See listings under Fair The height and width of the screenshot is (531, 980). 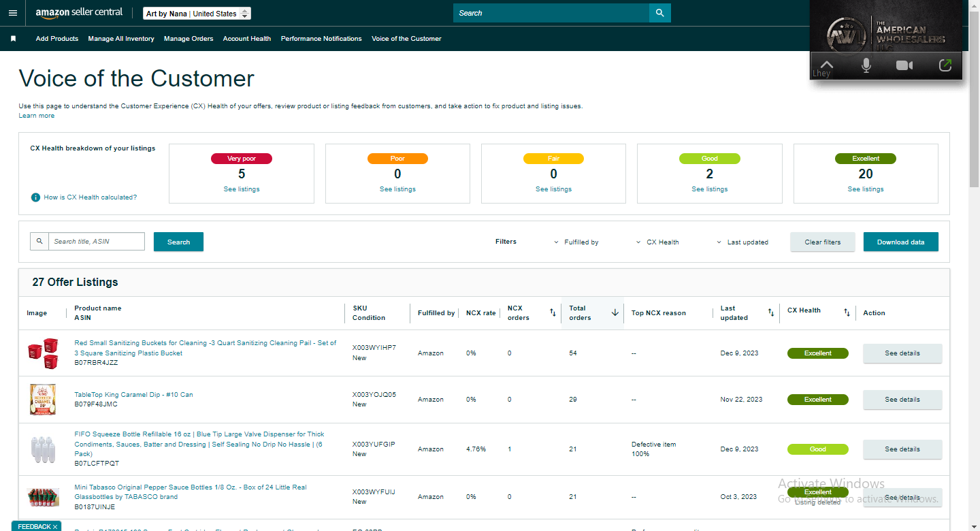553,189
